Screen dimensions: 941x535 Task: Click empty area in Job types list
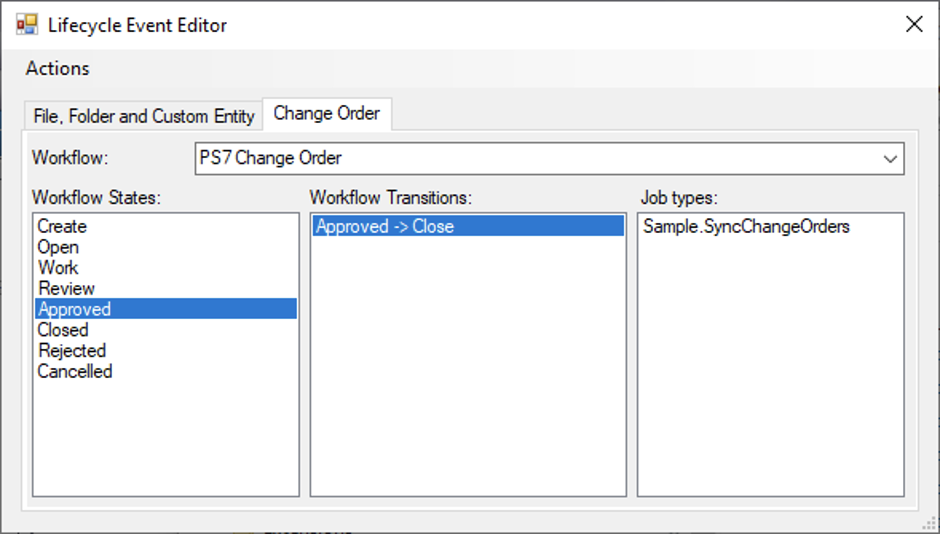770,380
